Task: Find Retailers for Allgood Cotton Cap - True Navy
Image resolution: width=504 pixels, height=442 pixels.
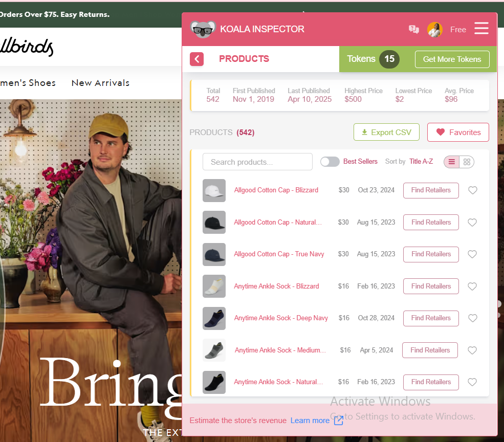Action: 431,254
